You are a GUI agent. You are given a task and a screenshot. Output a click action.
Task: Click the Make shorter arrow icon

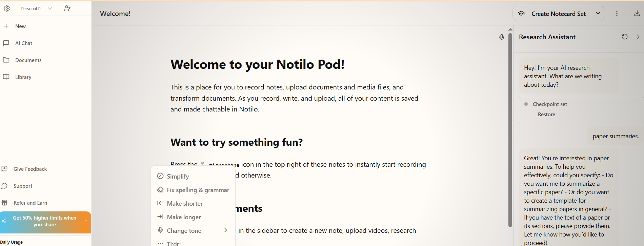click(160, 203)
